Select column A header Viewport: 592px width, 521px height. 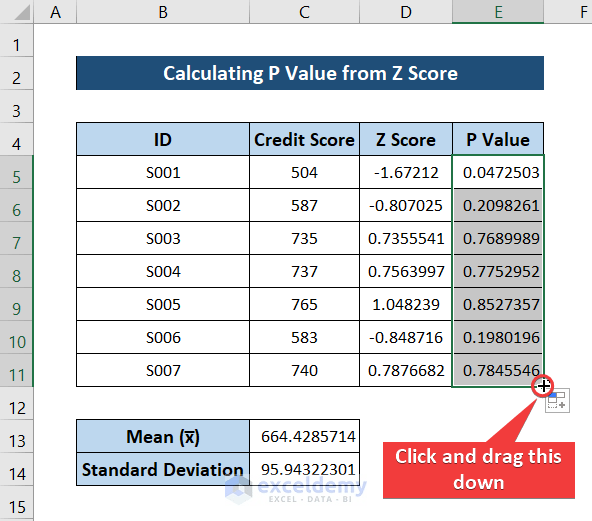(x=55, y=12)
